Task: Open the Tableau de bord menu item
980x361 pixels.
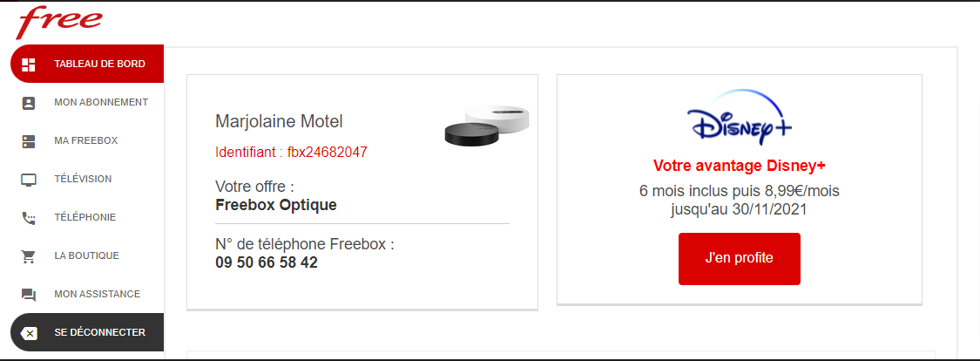Action: (x=99, y=64)
